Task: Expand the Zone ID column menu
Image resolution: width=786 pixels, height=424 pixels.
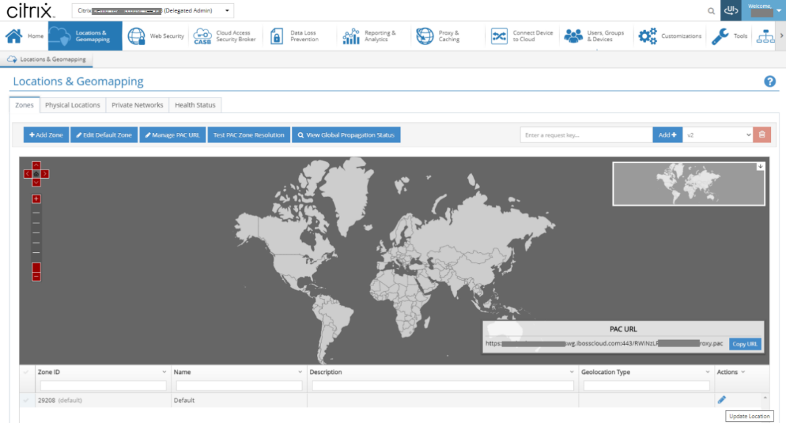Action: [164, 372]
